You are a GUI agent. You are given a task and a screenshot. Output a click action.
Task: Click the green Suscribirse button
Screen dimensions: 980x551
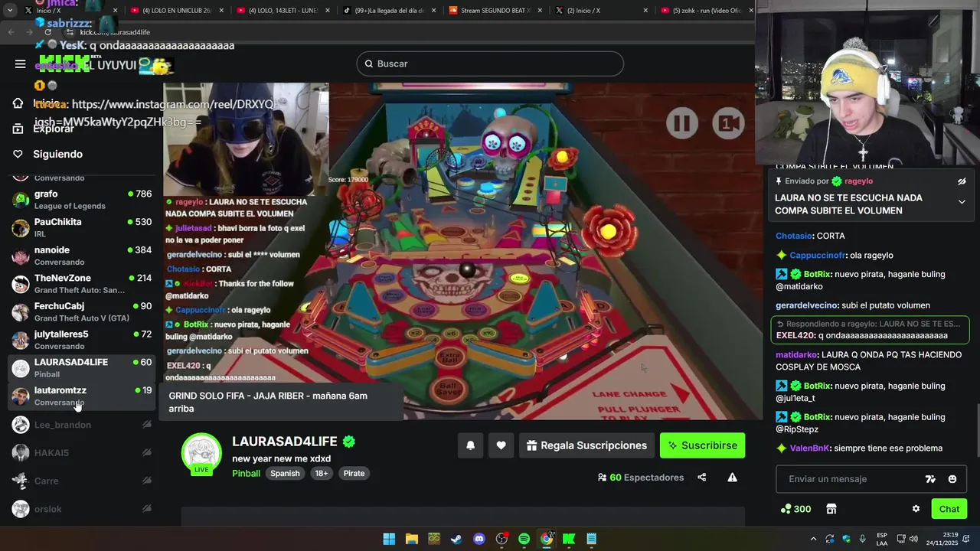pyautogui.click(x=702, y=445)
